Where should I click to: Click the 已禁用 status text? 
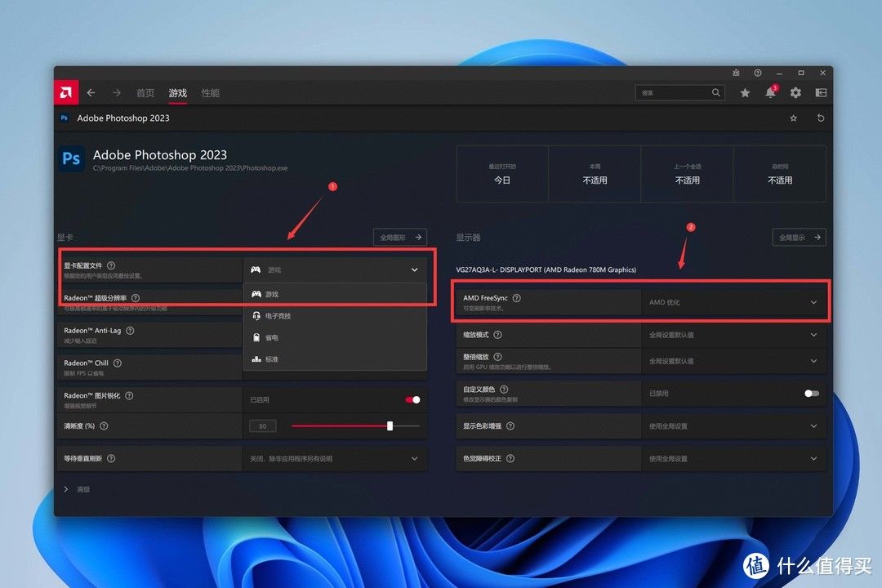659,394
